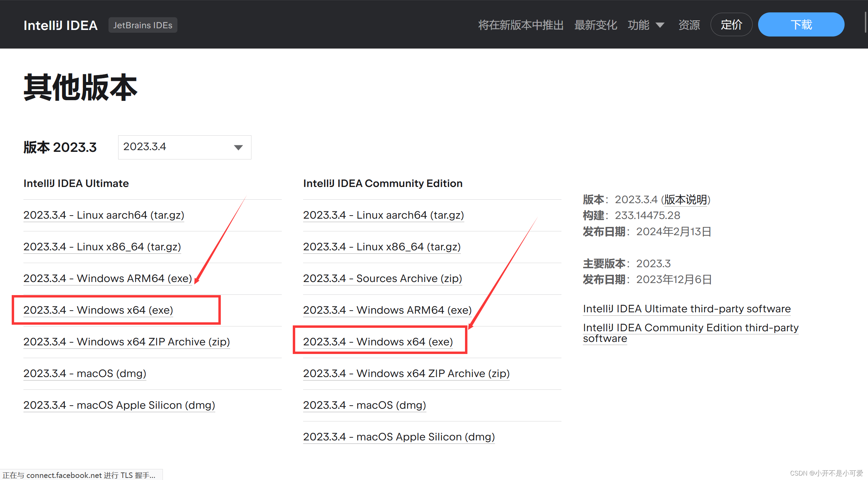Download Ultimate Linux aarch64 (tar.gz)
The width and height of the screenshot is (868, 480).
point(104,215)
